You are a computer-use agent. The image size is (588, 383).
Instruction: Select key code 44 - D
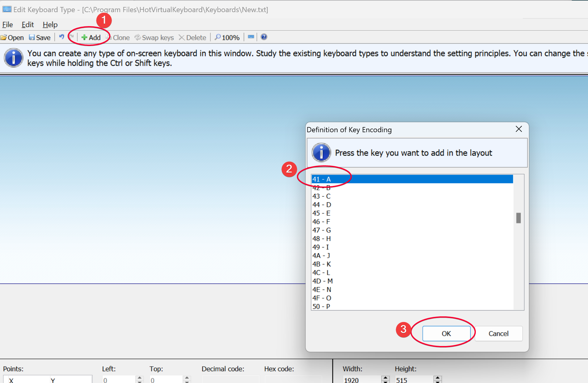tap(412, 205)
